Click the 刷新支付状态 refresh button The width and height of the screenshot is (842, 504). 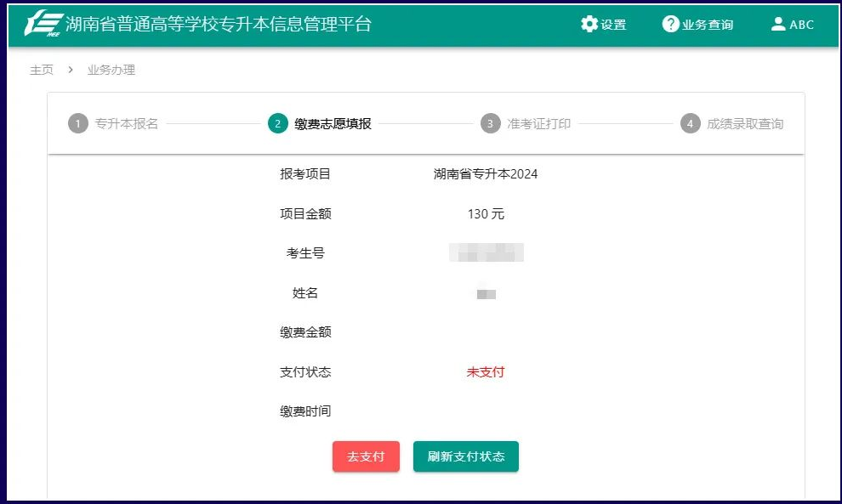click(x=466, y=456)
